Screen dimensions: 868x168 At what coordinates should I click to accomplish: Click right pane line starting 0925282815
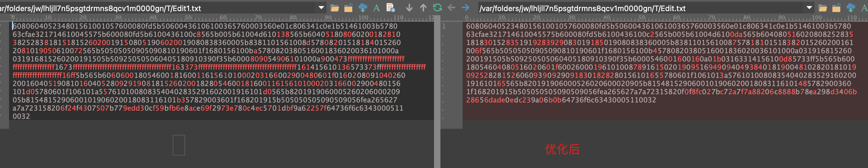pyautogui.click(x=661, y=76)
